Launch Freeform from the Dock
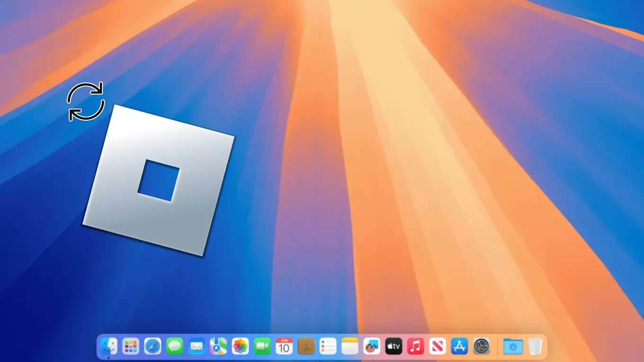 [x=372, y=346]
